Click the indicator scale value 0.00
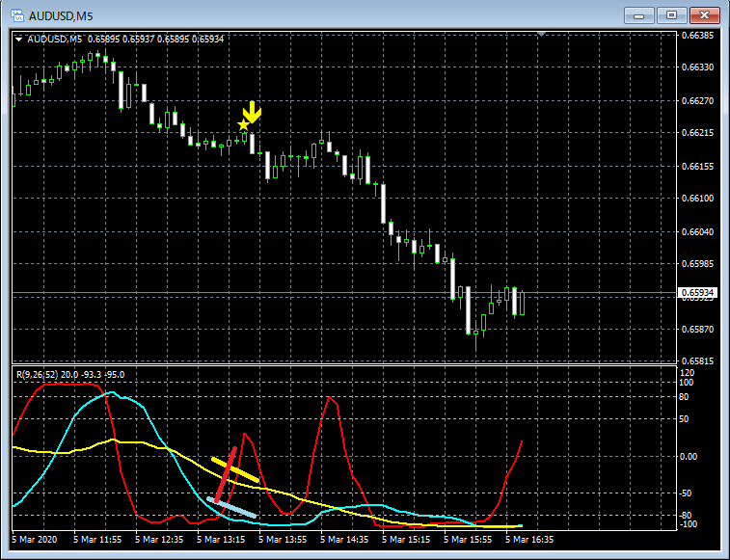This screenshot has width=730, height=560. (689, 457)
